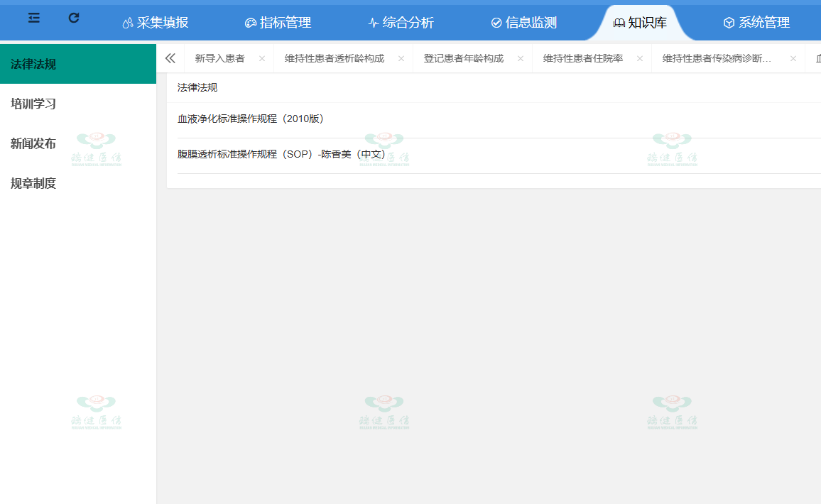Viewport: 821px width, 504px height.
Task: Close the 维持性患者透析龄构成 tab
Action: point(401,59)
